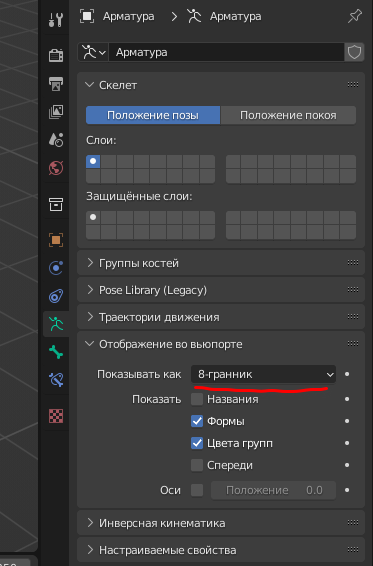Click animate dot next to Формы

[347, 421]
